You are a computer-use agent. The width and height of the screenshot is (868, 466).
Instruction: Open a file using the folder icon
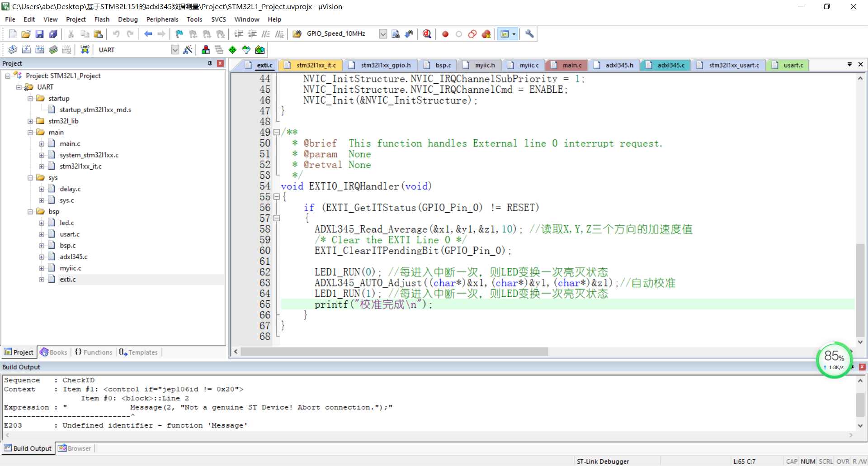(x=26, y=34)
